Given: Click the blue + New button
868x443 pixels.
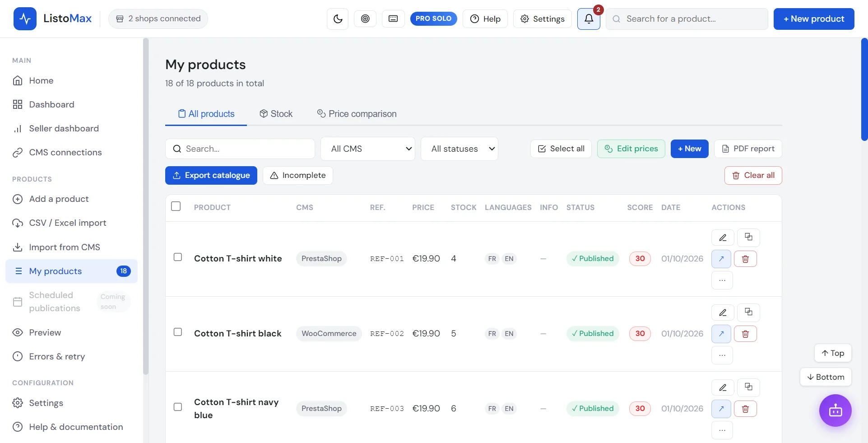Looking at the screenshot, I should (689, 149).
